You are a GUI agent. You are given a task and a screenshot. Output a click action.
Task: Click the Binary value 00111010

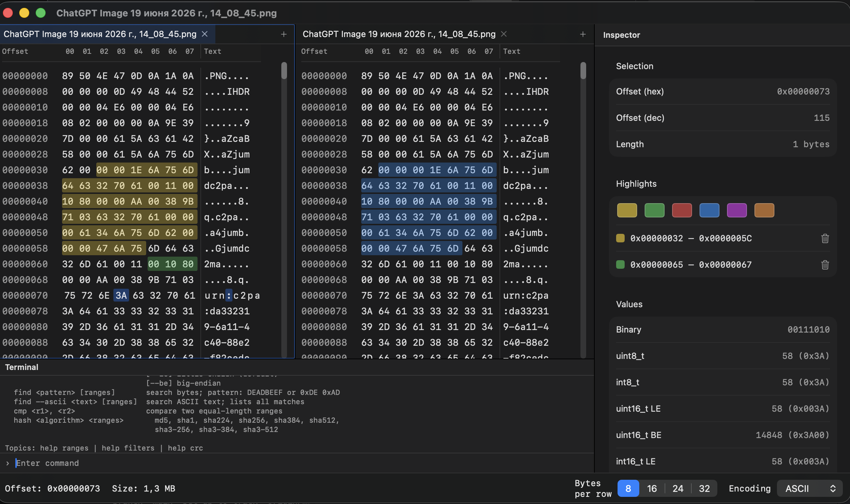[809, 329]
